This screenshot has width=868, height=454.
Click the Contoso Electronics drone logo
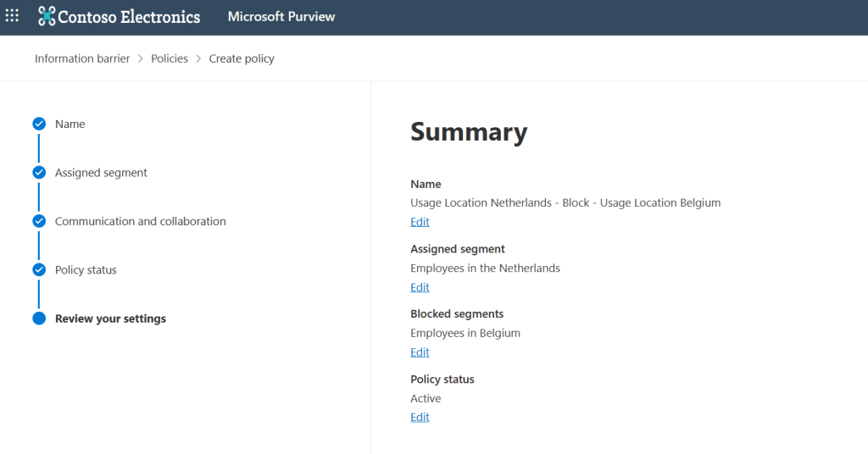tap(47, 16)
